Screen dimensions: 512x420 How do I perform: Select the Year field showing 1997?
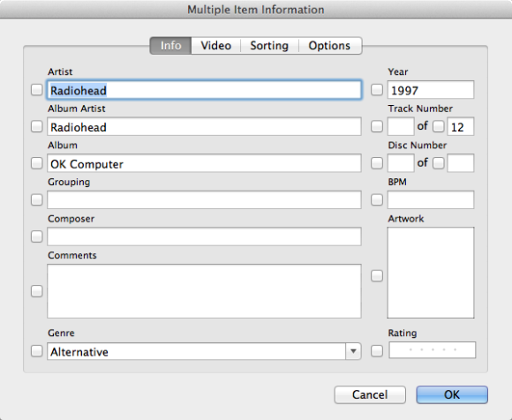[431, 90]
